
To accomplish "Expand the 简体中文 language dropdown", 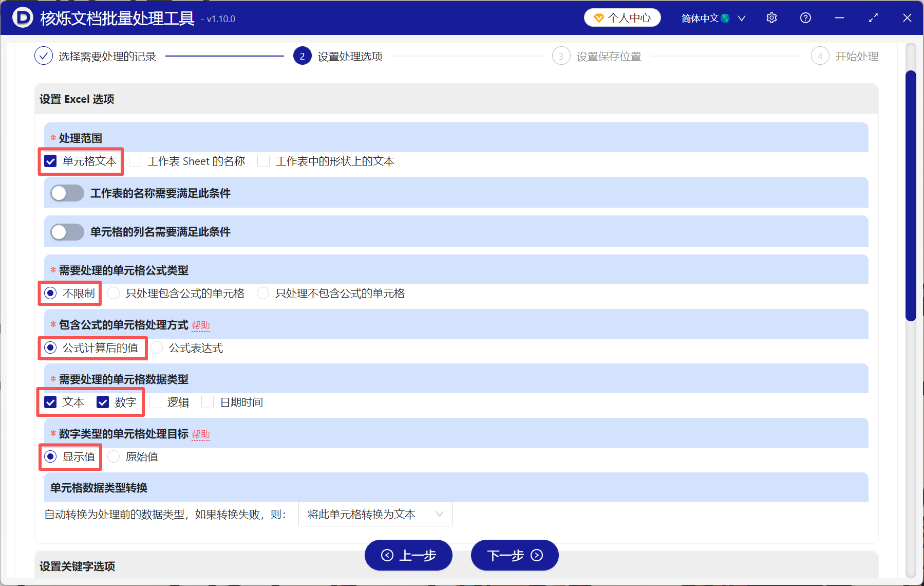I will click(x=742, y=17).
